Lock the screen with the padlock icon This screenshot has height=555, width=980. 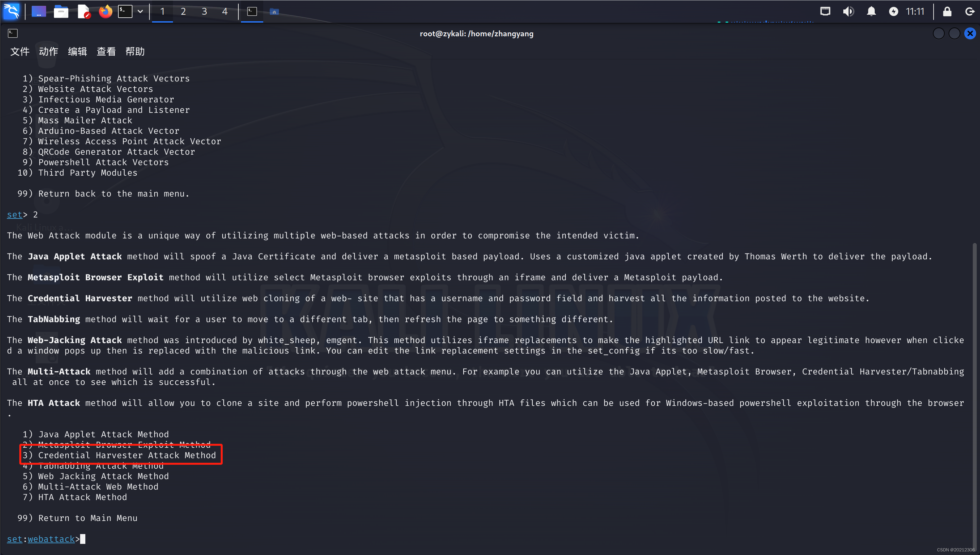click(947, 11)
